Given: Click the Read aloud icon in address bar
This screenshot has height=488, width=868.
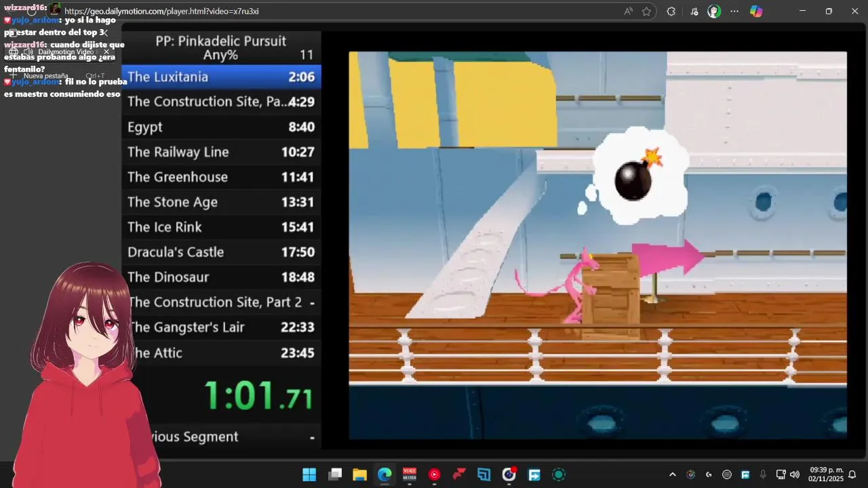Looking at the screenshot, I should (629, 12).
